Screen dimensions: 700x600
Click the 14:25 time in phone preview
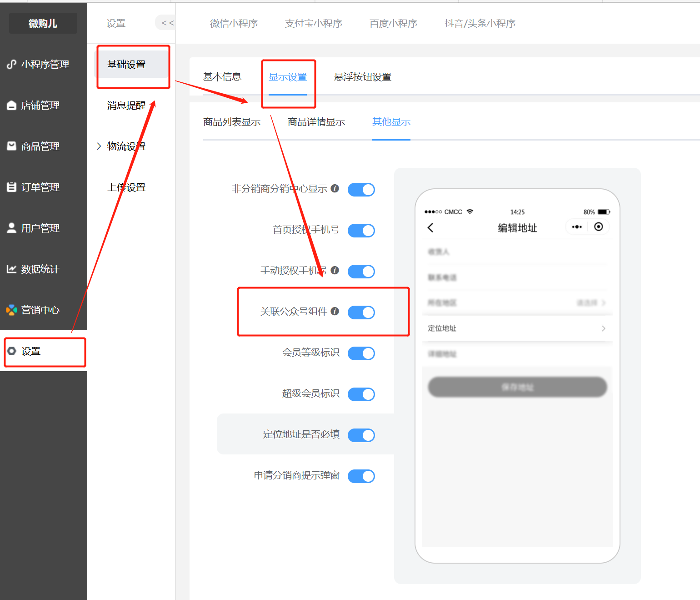tap(517, 212)
